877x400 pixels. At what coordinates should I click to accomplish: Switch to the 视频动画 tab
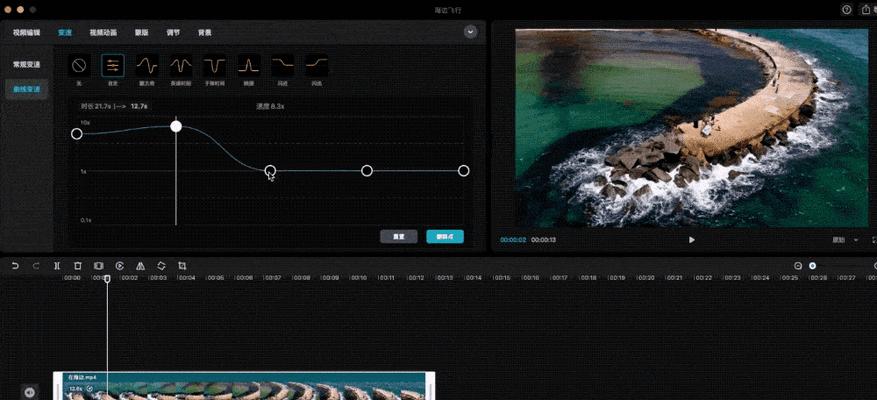(x=103, y=32)
